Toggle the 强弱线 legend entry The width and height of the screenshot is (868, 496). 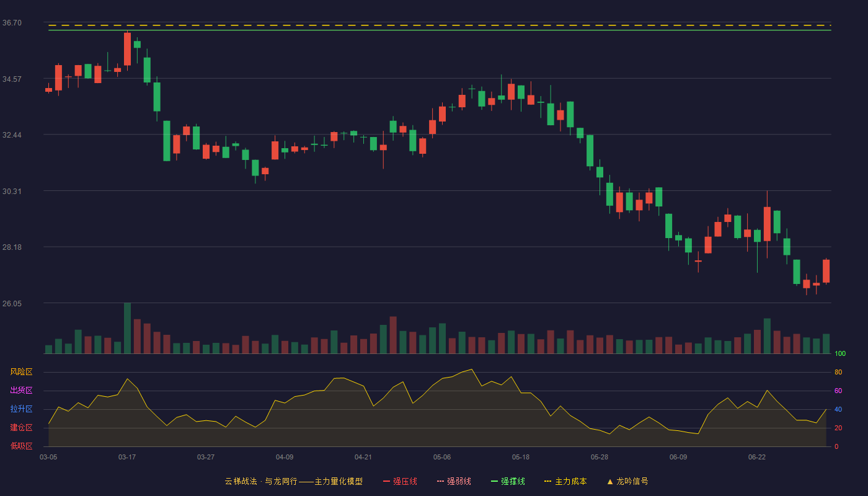tap(454, 481)
